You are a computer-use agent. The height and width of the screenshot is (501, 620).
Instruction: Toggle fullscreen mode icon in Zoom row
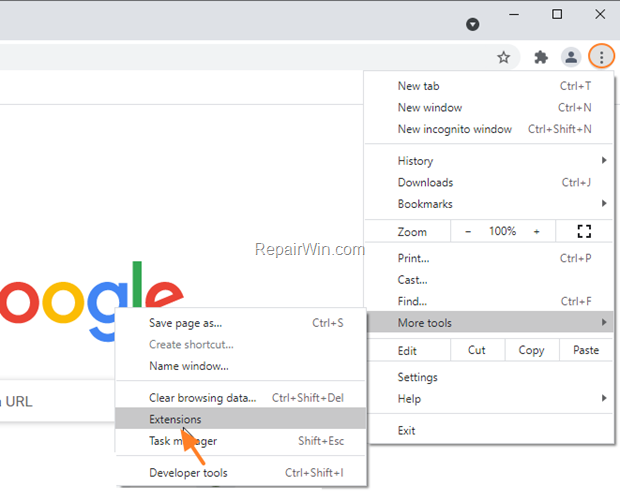click(x=584, y=231)
